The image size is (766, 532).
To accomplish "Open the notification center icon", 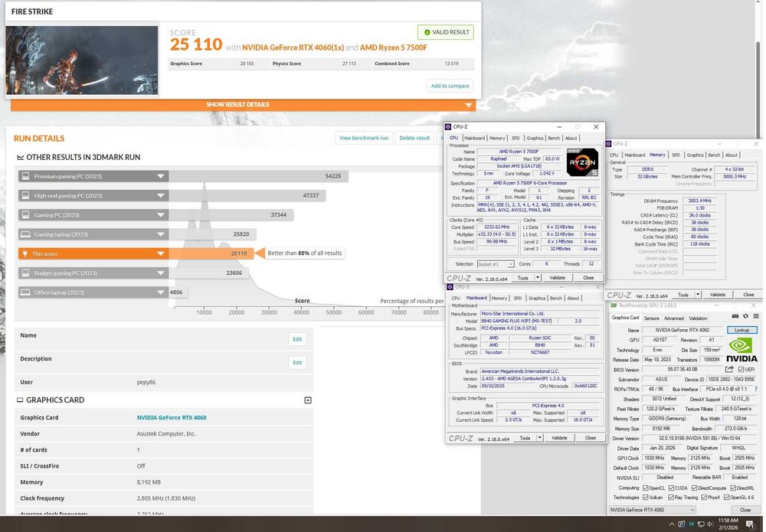I will [750, 524].
